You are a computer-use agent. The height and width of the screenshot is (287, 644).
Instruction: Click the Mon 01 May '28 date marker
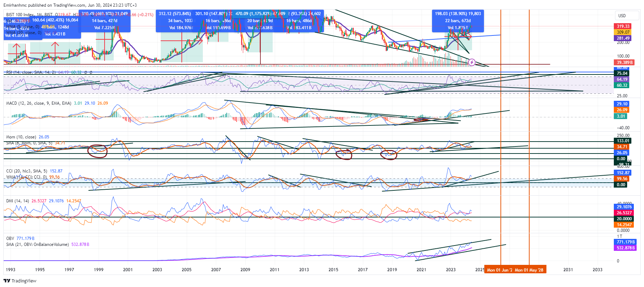(x=529, y=270)
